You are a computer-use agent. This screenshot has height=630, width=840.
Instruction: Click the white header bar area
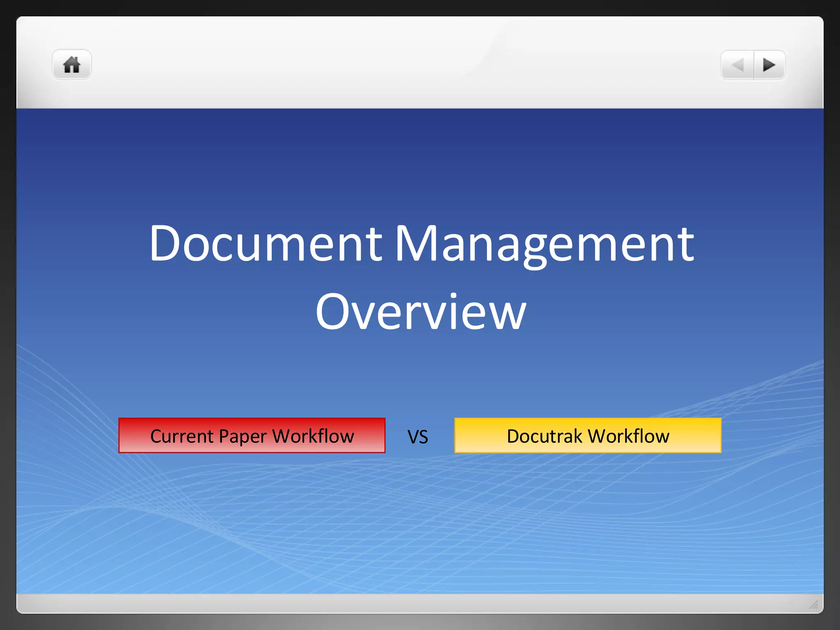point(410,62)
